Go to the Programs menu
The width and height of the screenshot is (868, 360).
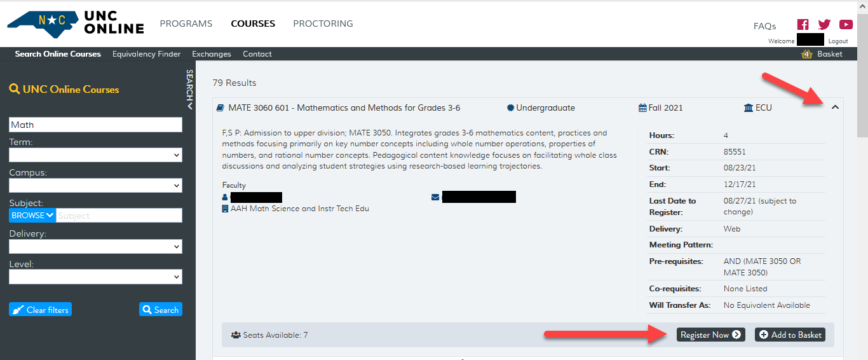186,24
